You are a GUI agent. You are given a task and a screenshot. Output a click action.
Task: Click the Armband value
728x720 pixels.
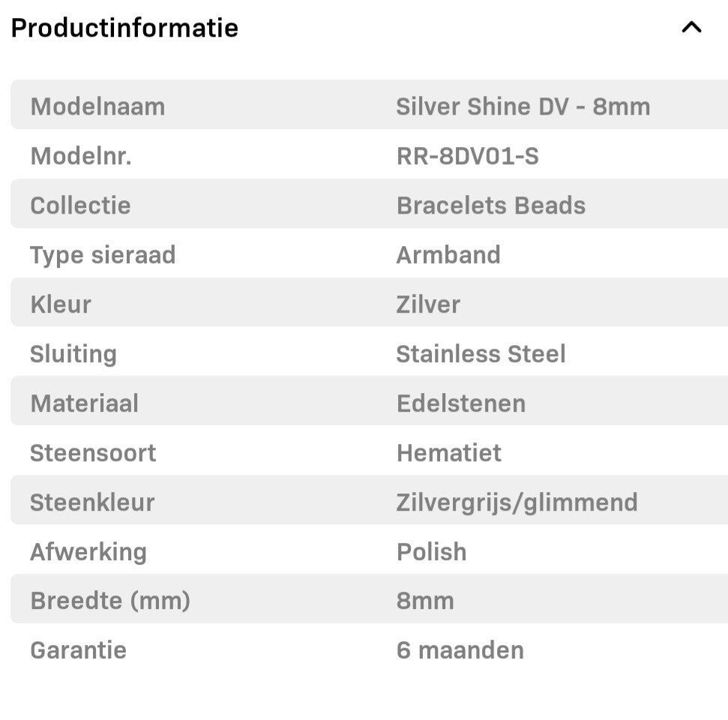tap(448, 255)
